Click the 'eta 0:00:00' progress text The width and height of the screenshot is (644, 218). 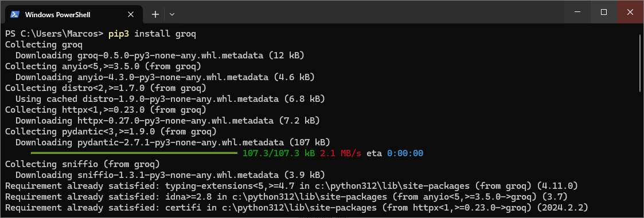395,153
